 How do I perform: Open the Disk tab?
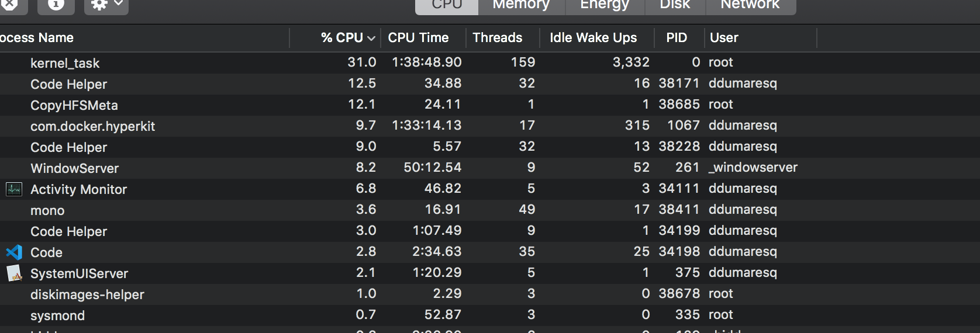[x=675, y=5]
